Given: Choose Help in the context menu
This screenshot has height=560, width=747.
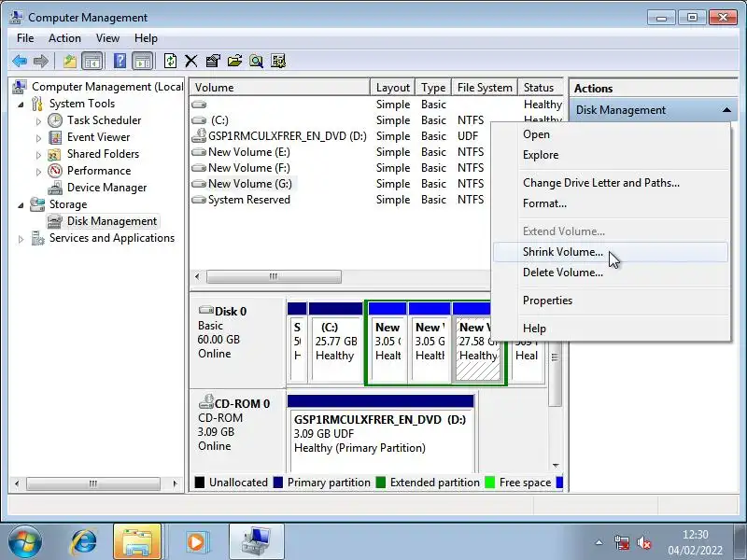Looking at the screenshot, I should [611, 329].
